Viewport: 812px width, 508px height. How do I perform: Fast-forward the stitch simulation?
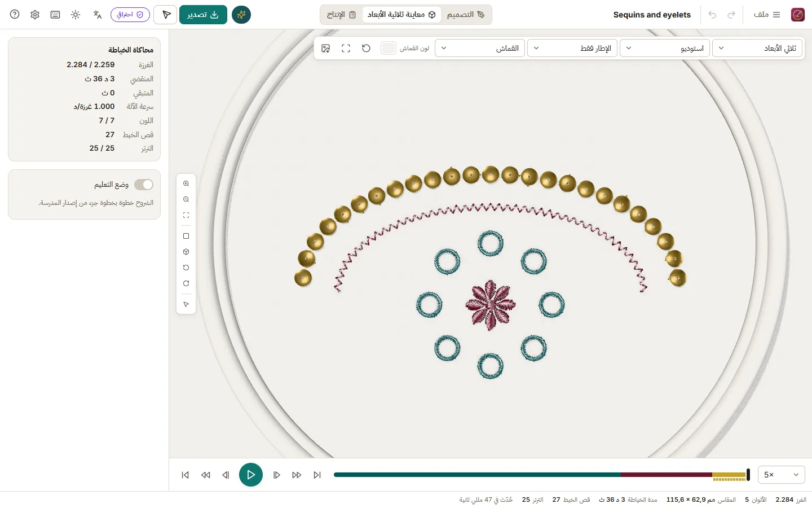(297, 475)
